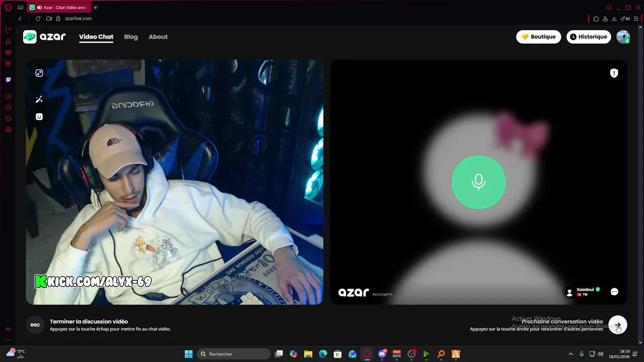This screenshot has height=362, width=644.
Task: Reload the page
Action: point(38,19)
